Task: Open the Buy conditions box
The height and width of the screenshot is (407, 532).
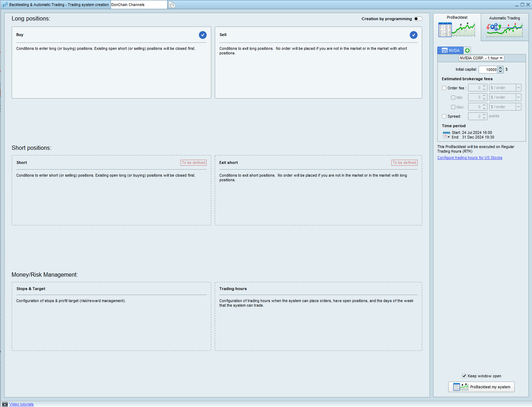Action: 111,63
